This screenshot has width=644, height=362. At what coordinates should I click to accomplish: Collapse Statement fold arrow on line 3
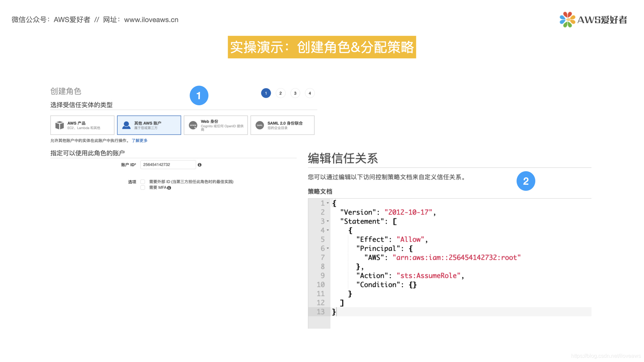[328, 221]
